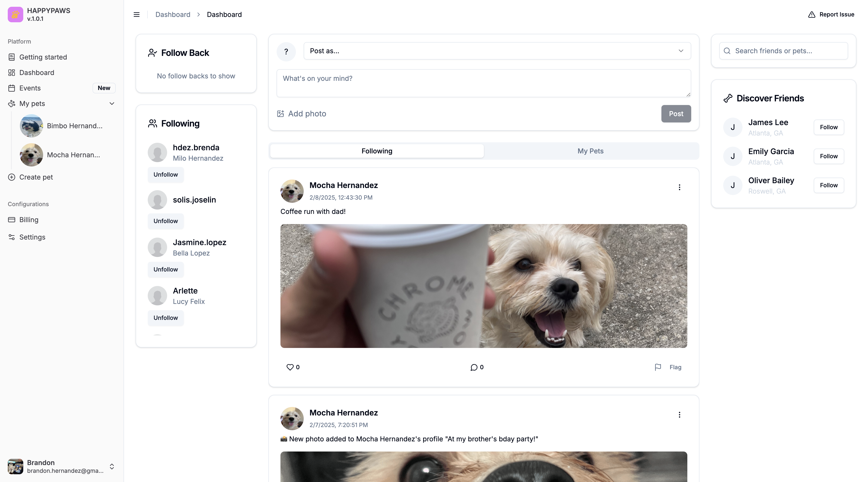Click the 'Lucy Felix' pet name text
The height and width of the screenshot is (482, 868).
click(189, 301)
